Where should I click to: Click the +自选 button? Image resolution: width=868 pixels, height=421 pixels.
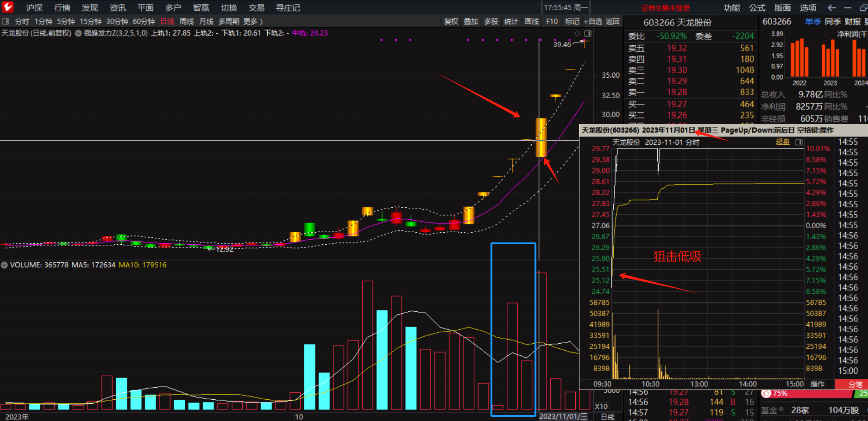[x=593, y=21]
